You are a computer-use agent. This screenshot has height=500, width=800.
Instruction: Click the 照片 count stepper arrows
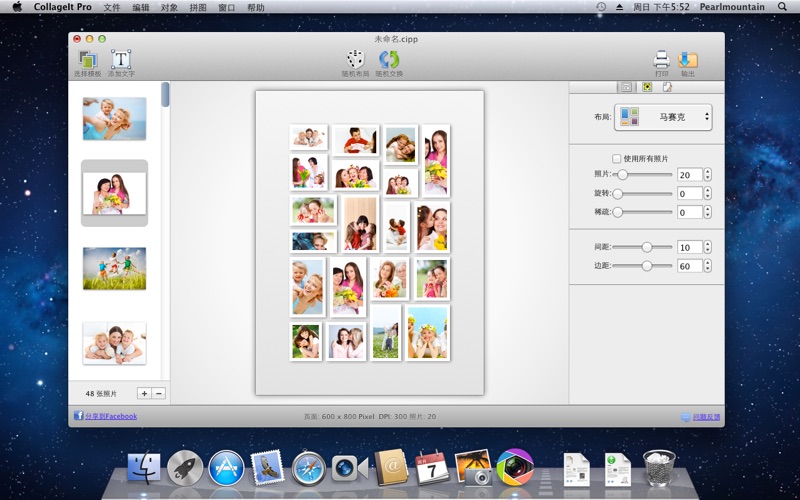(708, 175)
